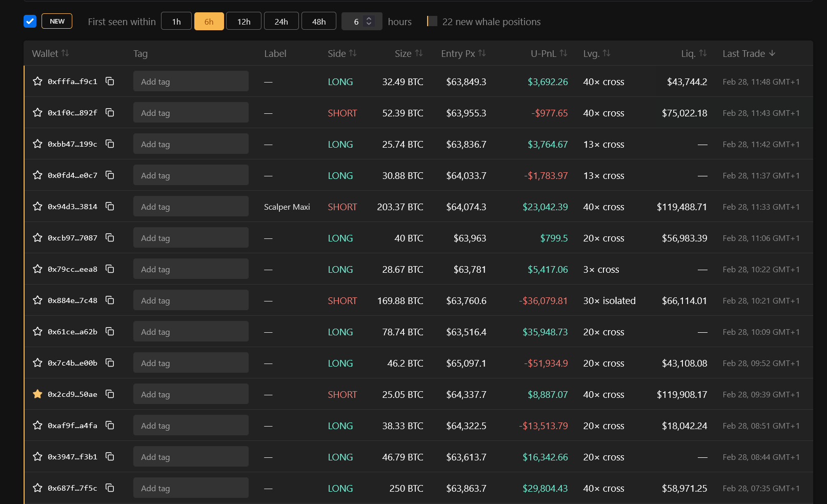The image size is (827, 504).
Task: Copy the 0x94d3…3814 wallet address
Action: pos(110,206)
